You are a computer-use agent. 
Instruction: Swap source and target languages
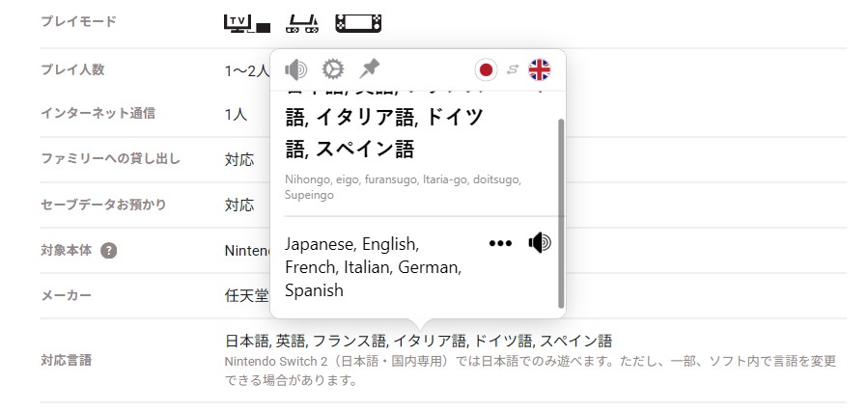click(x=513, y=69)
